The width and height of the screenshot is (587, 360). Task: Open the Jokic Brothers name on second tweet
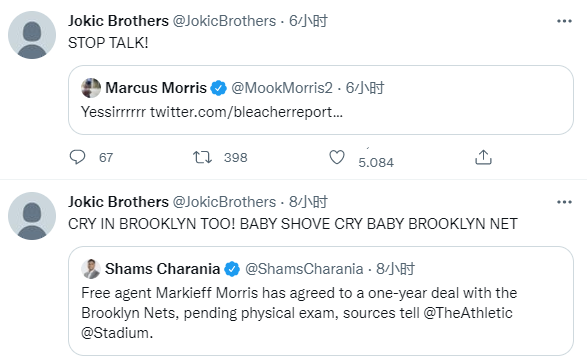point(118,202)
